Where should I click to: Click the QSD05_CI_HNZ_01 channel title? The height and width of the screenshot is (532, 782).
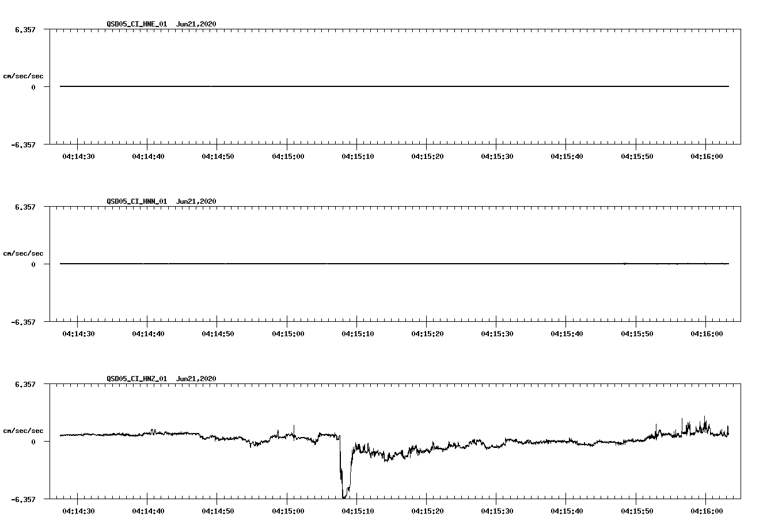click(137, 379)
